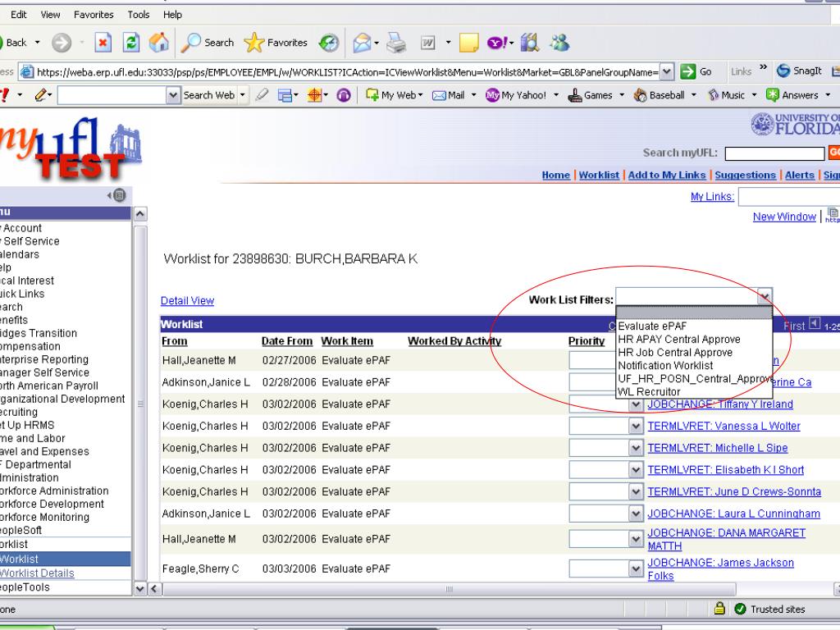Viewport: 840px width, 630px height.
Task: Open Search with magnifier icon
Action: [208, 43]
